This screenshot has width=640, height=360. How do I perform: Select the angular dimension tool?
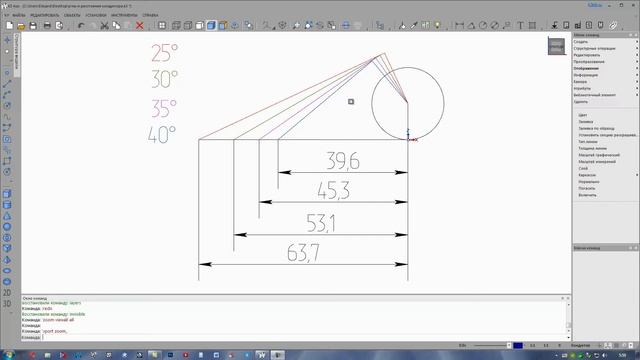tap(471, 26)
